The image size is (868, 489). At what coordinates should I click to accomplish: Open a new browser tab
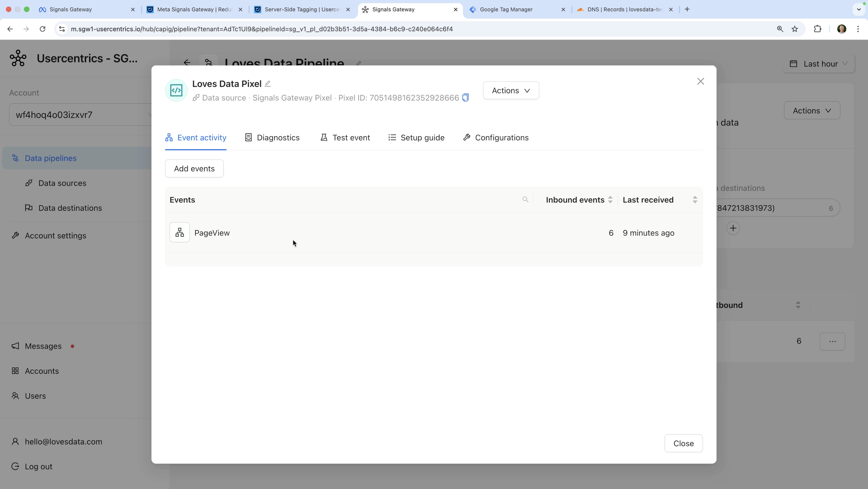687,9
